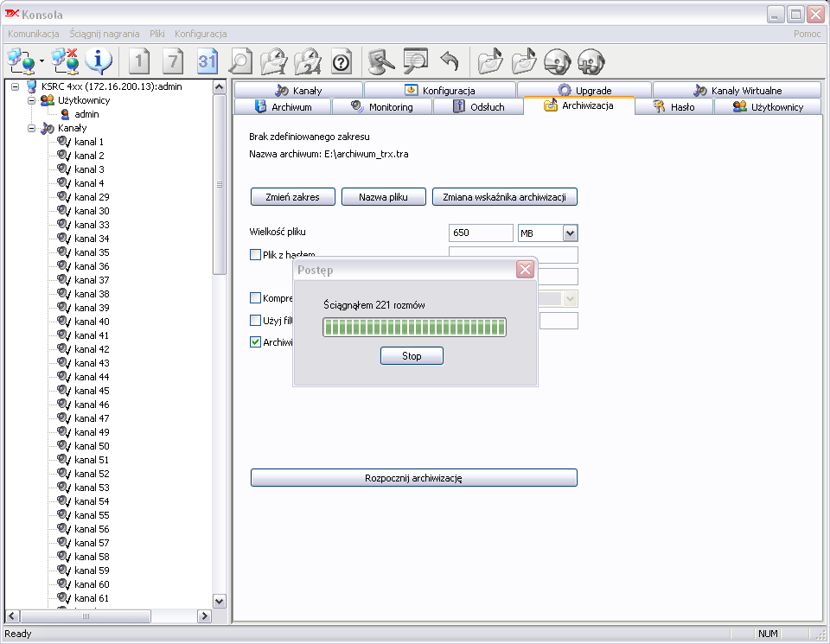Viewport: 830px width, 644px height.
Task: Click the connect-to-network toolbar icon
Action: click(21, 61)
